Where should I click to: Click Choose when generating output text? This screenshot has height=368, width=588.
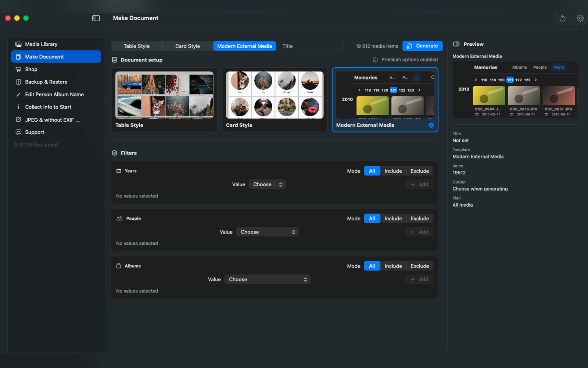(x=480, y=189)
